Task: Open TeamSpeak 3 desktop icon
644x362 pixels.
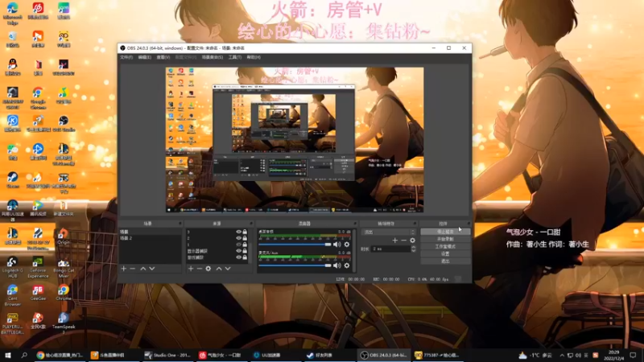Action: [64, 323]
